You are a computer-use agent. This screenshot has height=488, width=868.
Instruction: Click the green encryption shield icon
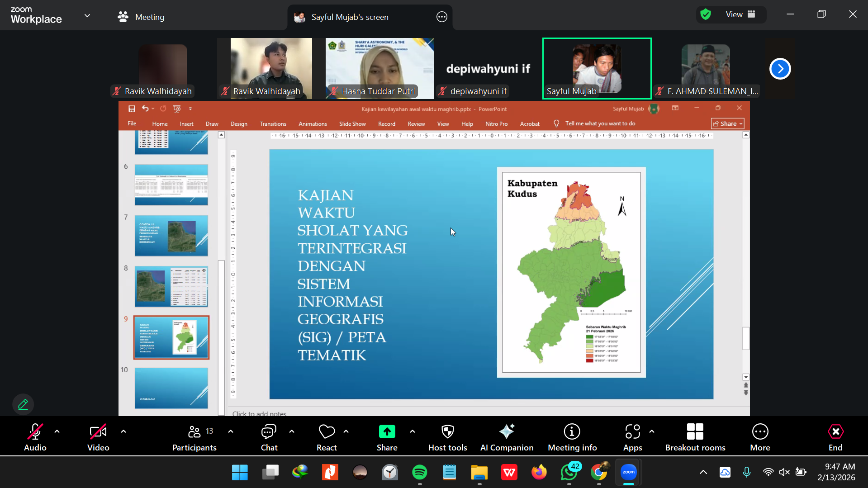click(706, 14)
